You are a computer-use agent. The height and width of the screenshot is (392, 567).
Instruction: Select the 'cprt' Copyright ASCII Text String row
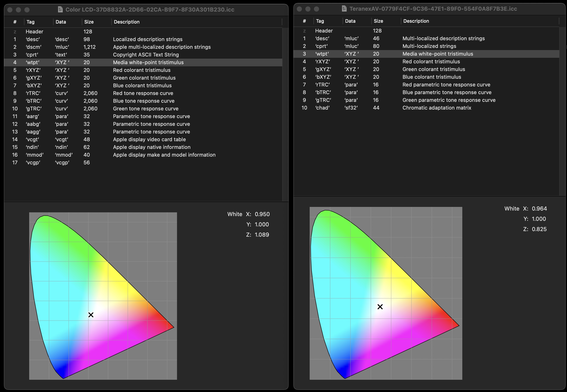point(143,55)
